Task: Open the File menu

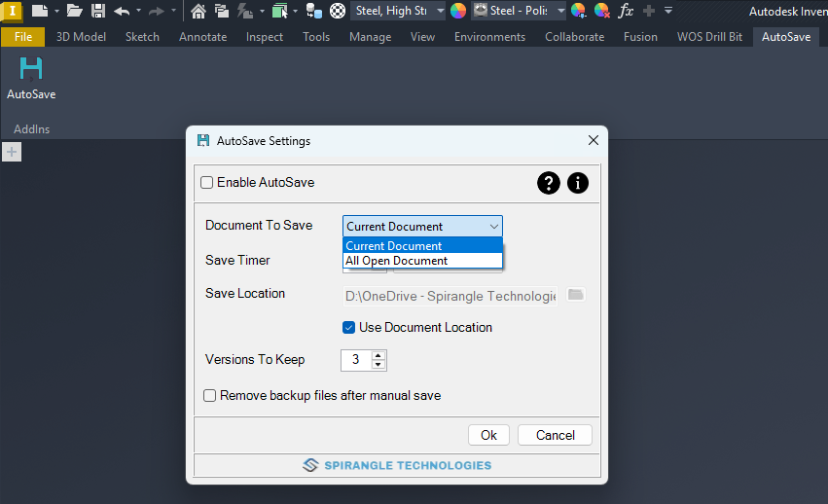Action: (x=23, y=37)
